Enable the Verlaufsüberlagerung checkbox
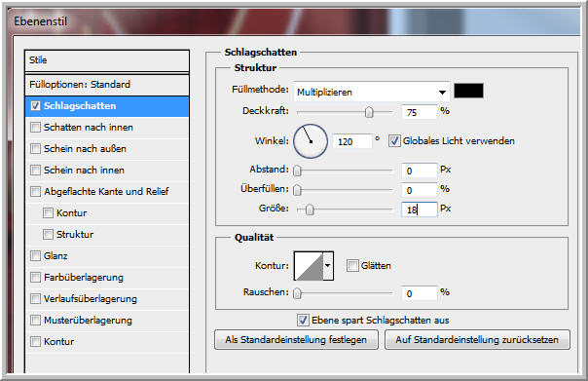This screenshot has width=588, height=381. click(35, 299)
